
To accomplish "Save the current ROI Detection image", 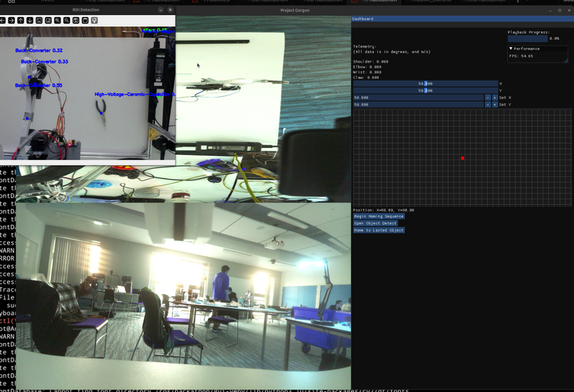I will tap(75, 21).
